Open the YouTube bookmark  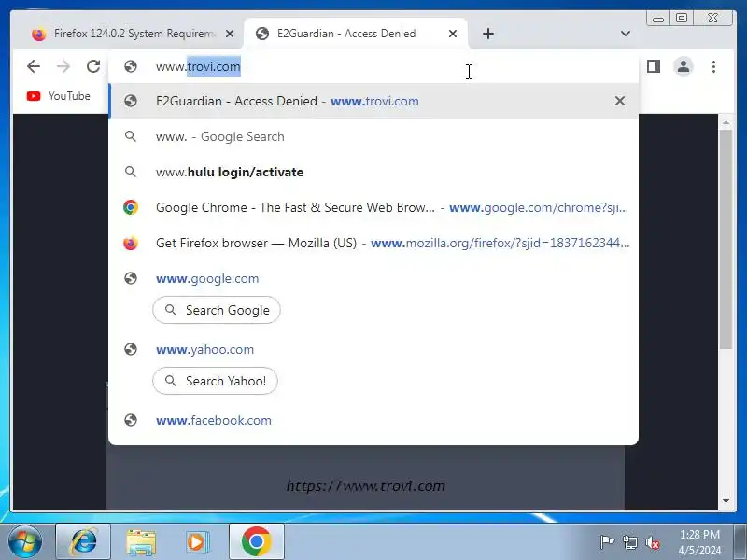(x=59, y=96)
